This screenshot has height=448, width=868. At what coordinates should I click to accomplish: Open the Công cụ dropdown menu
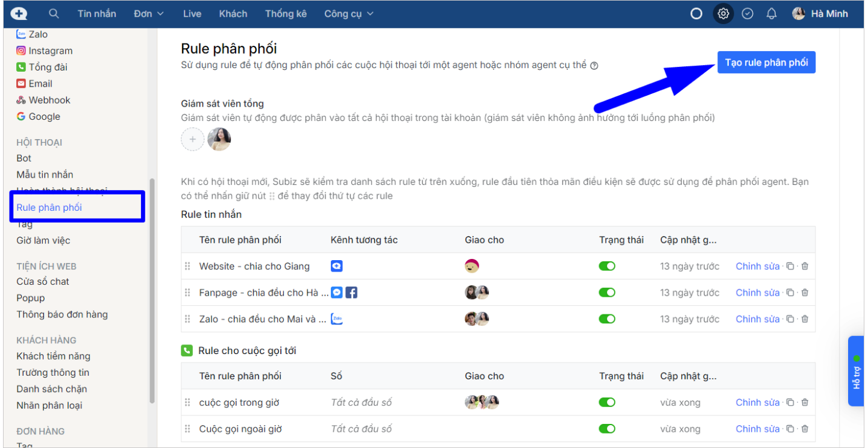click(348, 13)
